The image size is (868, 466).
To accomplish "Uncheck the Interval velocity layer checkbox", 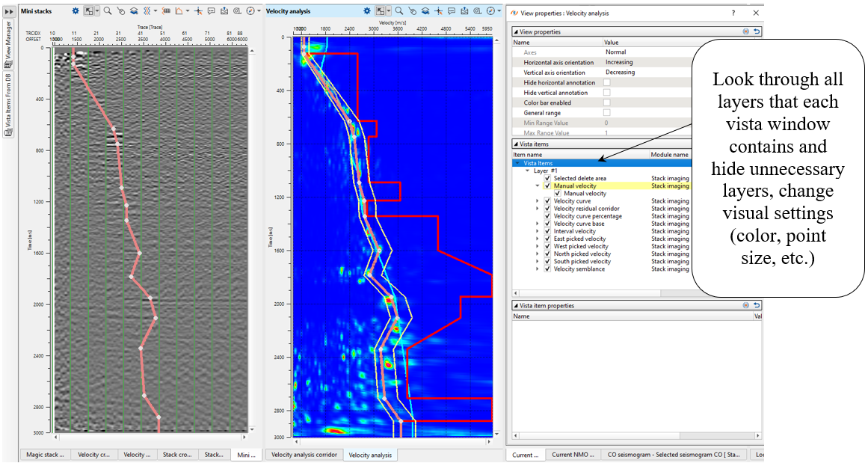I will (548, 231).
